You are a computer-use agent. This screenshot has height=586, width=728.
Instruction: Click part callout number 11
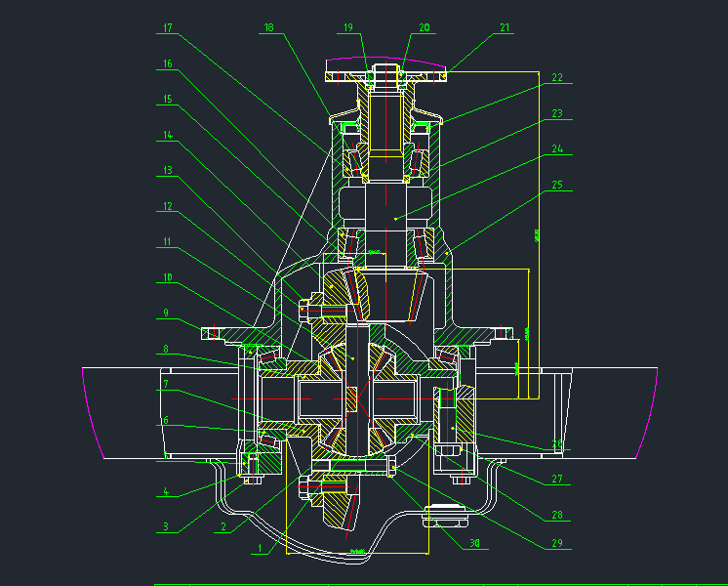pos(167,241)
